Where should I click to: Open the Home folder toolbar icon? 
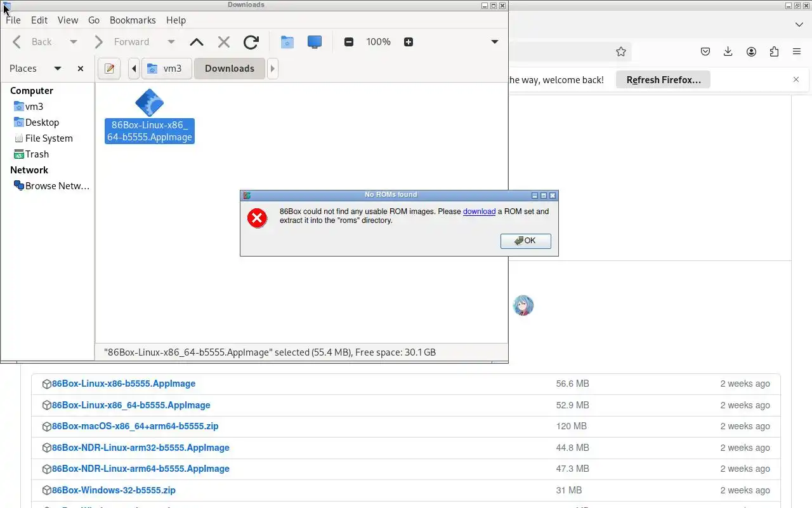click(287, 42)
